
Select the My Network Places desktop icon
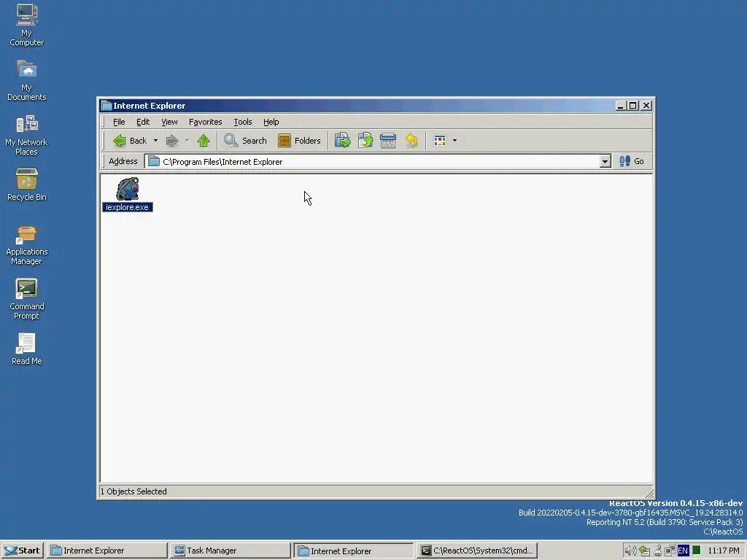click(27, 135)
